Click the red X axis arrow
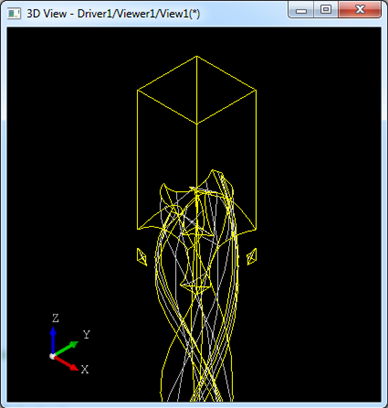 coord(66,363)
